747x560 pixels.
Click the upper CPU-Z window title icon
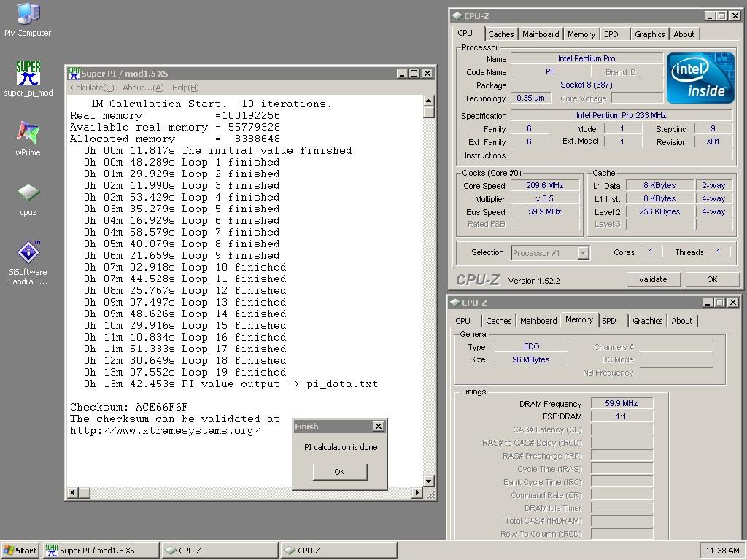pyautogui.click(x=457, y=16)
